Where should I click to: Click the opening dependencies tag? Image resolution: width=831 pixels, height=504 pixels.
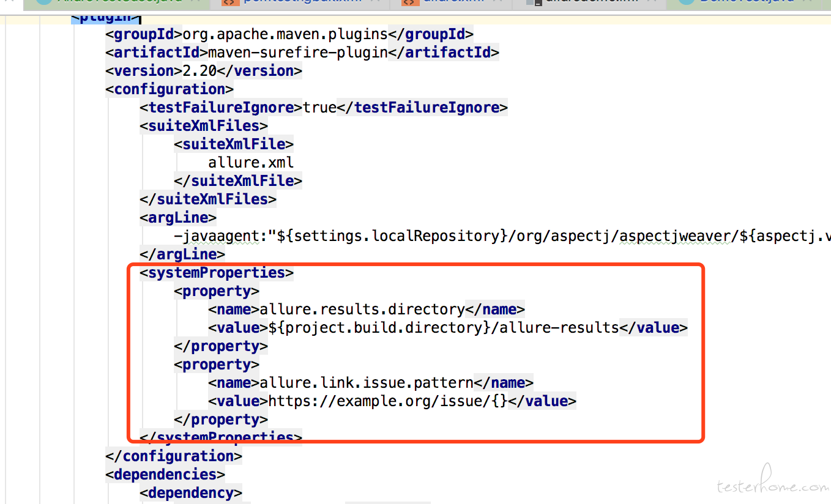pyautogui.click(x=165, y=474)
